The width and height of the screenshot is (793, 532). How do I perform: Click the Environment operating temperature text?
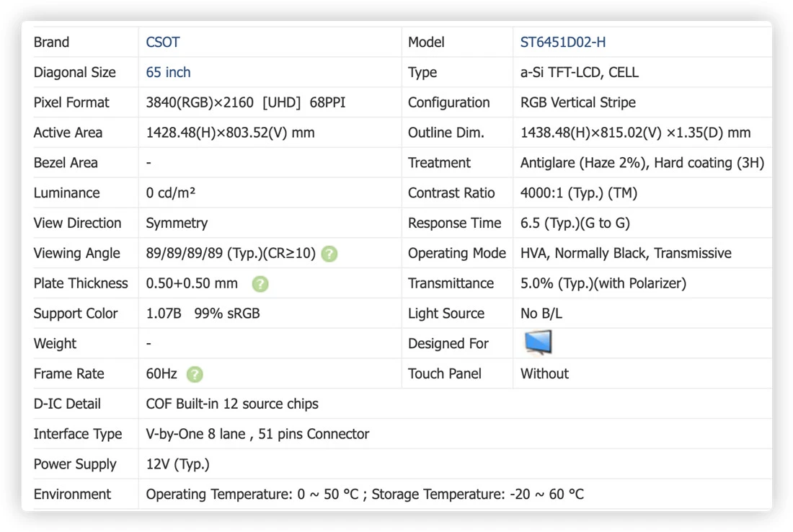pyautogui.click(x=252, y=494)
